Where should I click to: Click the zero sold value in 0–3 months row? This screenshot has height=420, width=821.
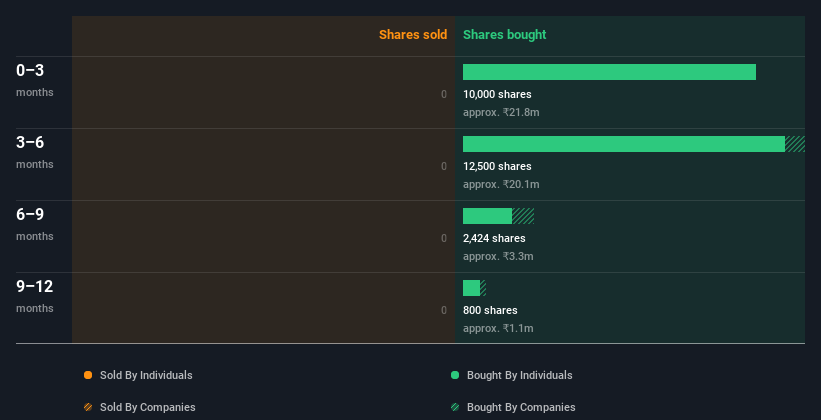click(x=444, y=94)
